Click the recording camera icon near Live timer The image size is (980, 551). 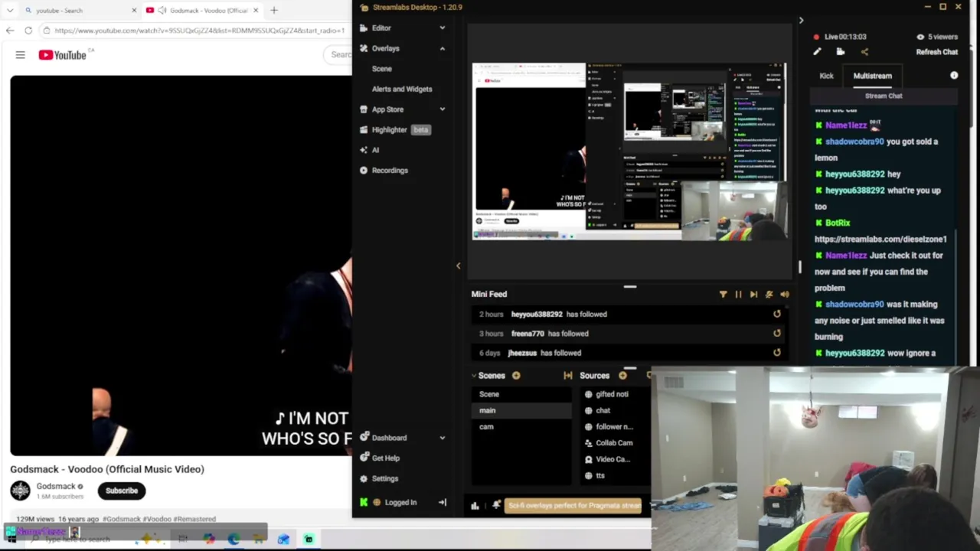840,52
